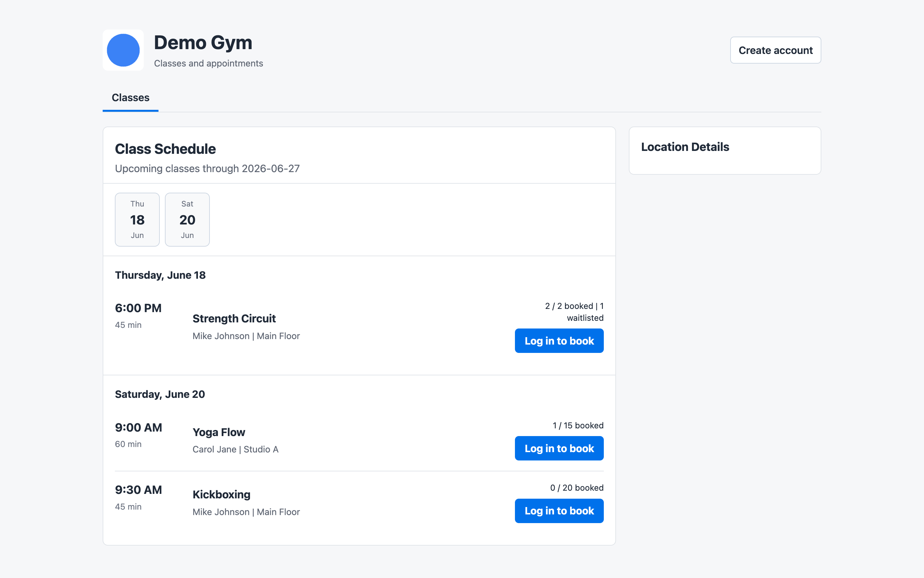
Task: Click the blue Demo Gym logo circle
Action: [x=123, y=50]
